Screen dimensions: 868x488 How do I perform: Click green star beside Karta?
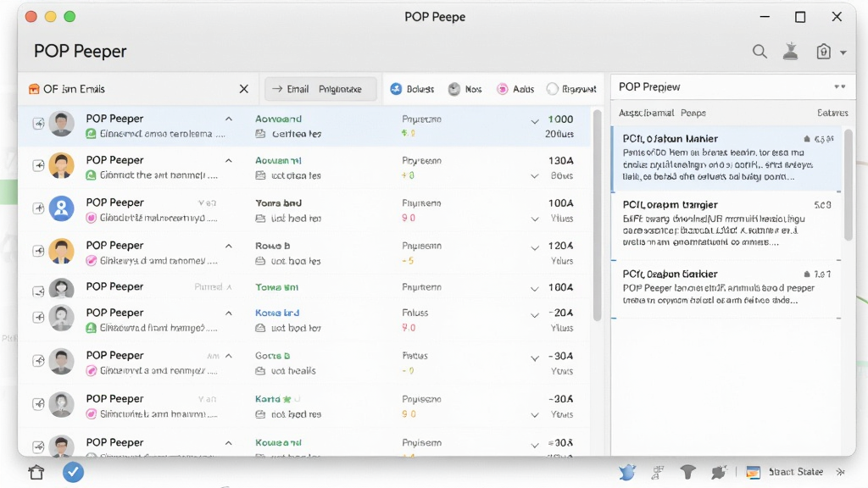pyautogui.click(x=287, y=399)
